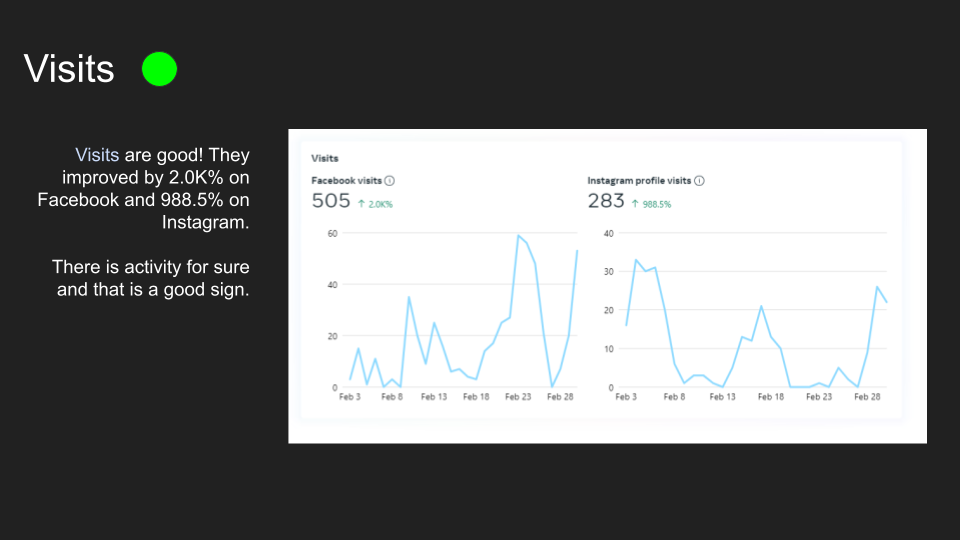960x540 pixels.
Task: Click the Instagram profile visits chart label
Action: tap(639, 181)
